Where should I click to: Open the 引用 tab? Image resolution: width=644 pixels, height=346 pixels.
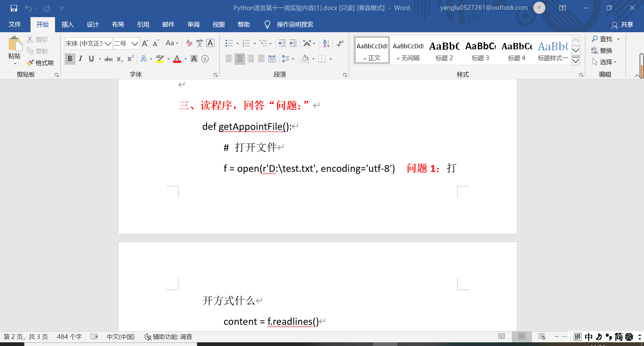(x=143, y=24)
